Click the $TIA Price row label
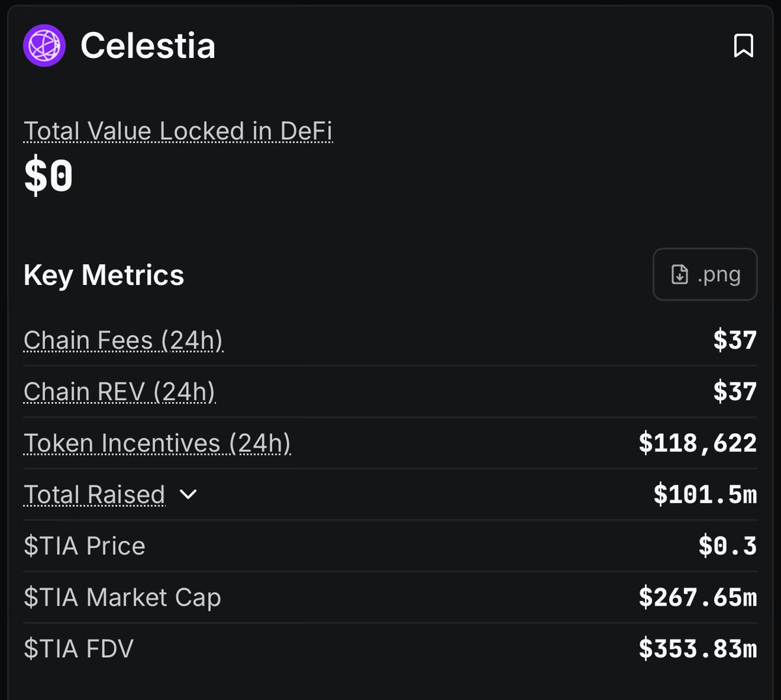Image resolution: width=781 pixels, height=700 pixels. 85,546
